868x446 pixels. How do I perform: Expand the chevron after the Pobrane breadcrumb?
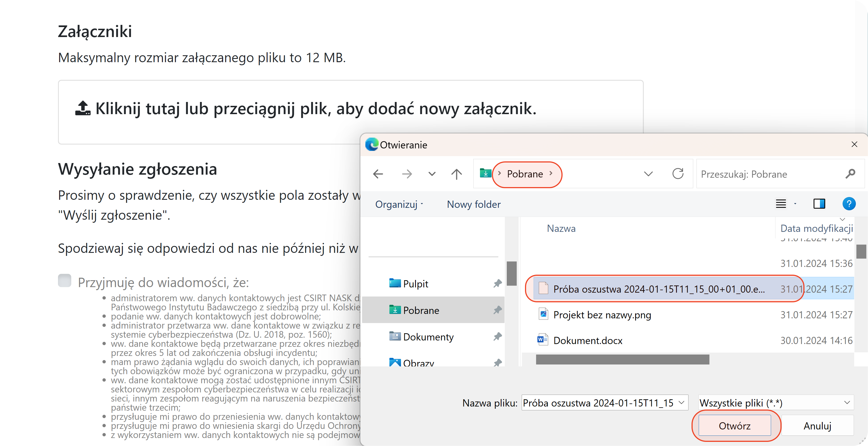tap(551, 173)
